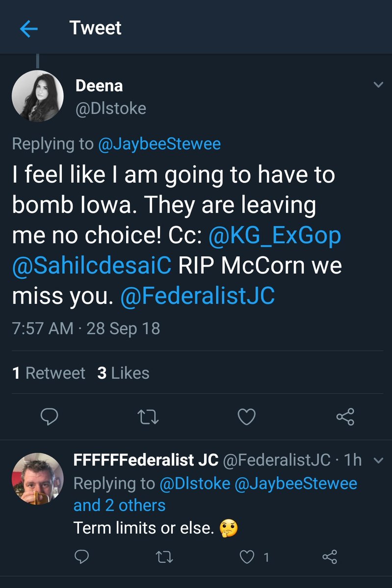Tap the back arrow icon

28,29
